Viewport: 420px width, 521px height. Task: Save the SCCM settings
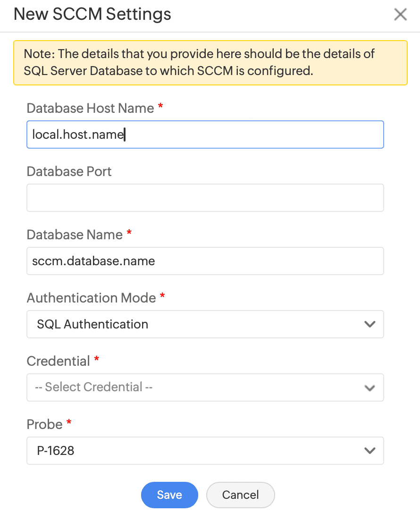point(169,495)
